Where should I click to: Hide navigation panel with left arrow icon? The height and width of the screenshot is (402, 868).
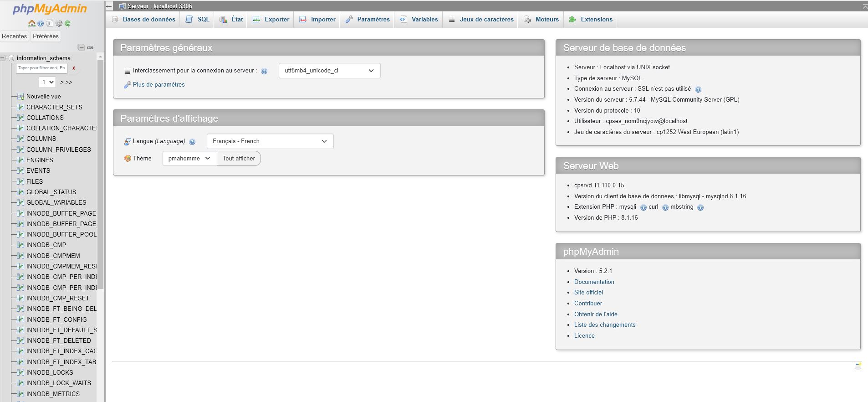click(109, 6)
